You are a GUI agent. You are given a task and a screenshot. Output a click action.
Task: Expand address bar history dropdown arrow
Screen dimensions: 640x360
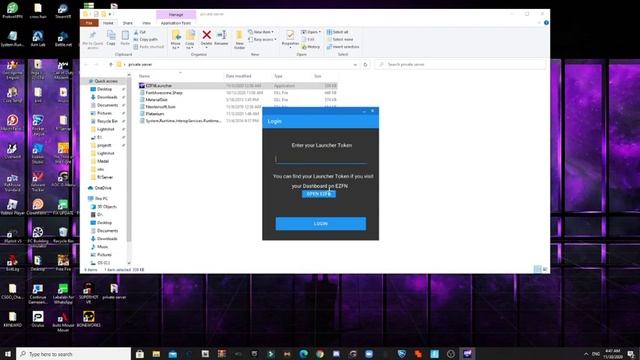[x=355, y=64]
